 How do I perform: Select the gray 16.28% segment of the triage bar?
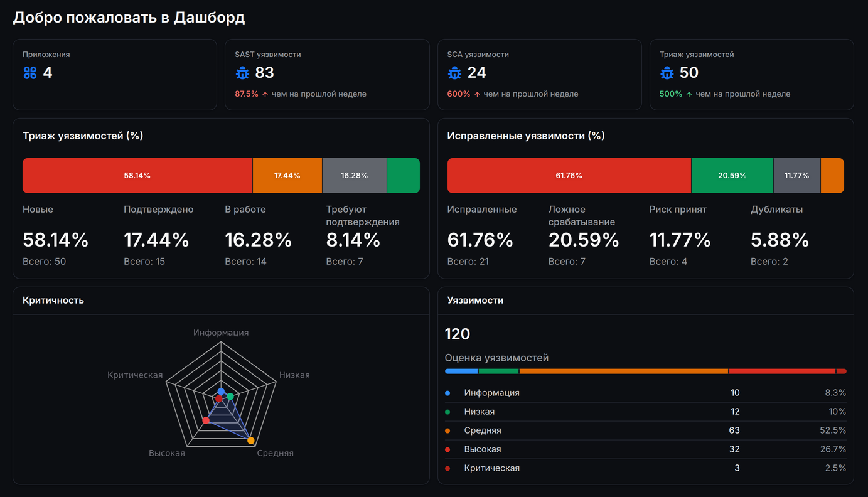point(355,176)
